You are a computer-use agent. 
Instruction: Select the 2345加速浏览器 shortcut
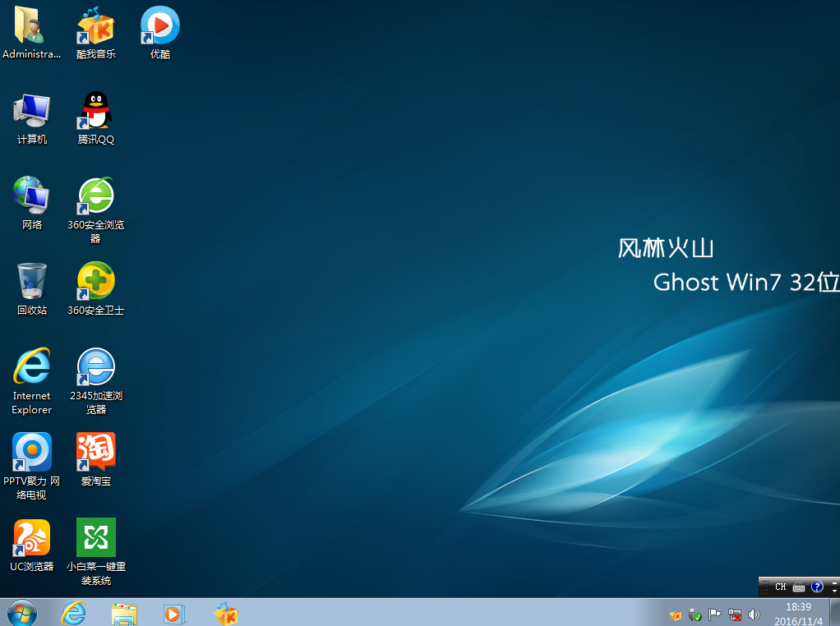[96, 381]
